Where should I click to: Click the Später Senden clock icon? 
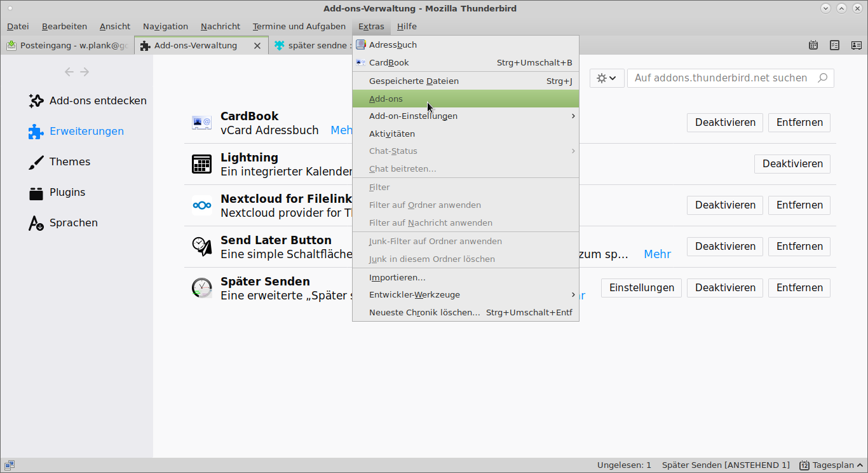202,288
